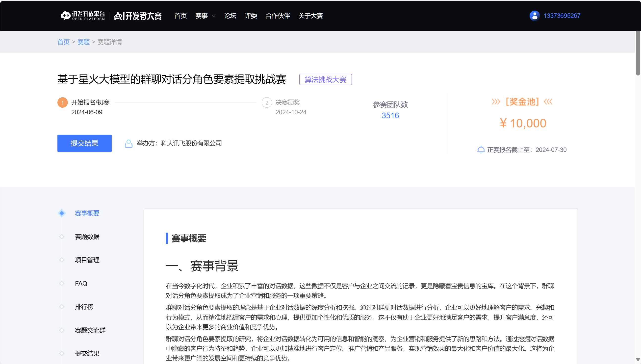Screen dimensions: 641x364
Task: Select 赛题交流群 in the sidebar
Action: click(x=90, y=330)
